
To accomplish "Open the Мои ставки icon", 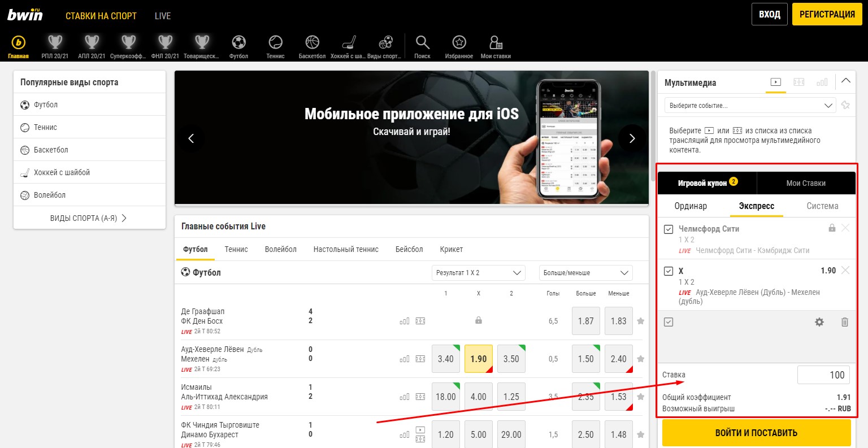I will [496, 42].
